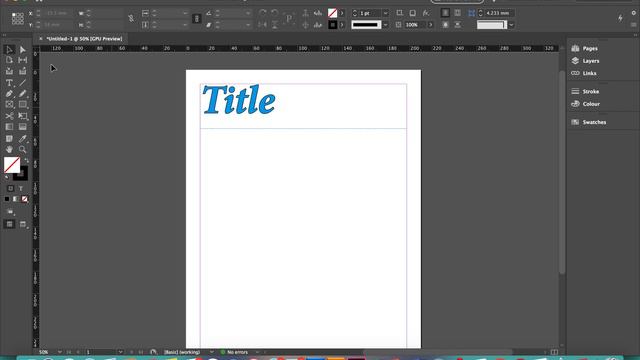This screenshot has width=640, height=360.
Task: Click the rotate 90° anticlockwise button
Action: [x=275, y=13]
